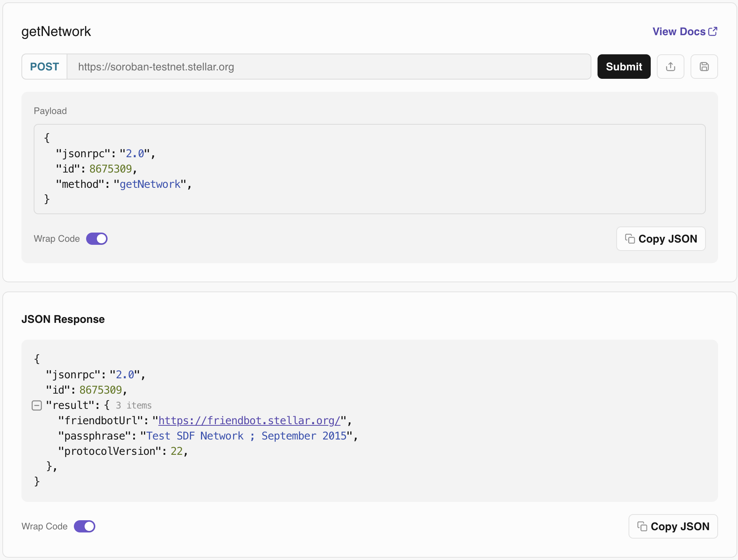
Task: Click the copy icon in the Payload Copy JSON button
Action: tap(630, 239)
